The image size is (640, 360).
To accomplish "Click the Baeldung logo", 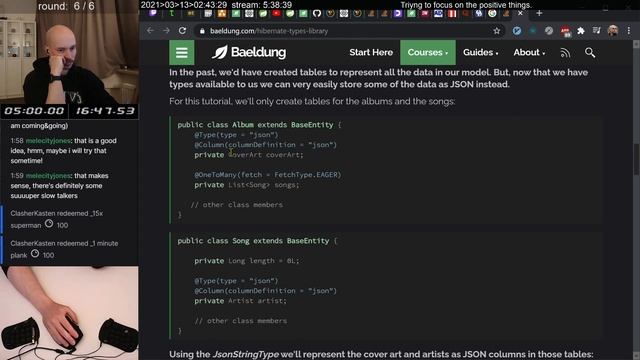I will pos(249,52).
